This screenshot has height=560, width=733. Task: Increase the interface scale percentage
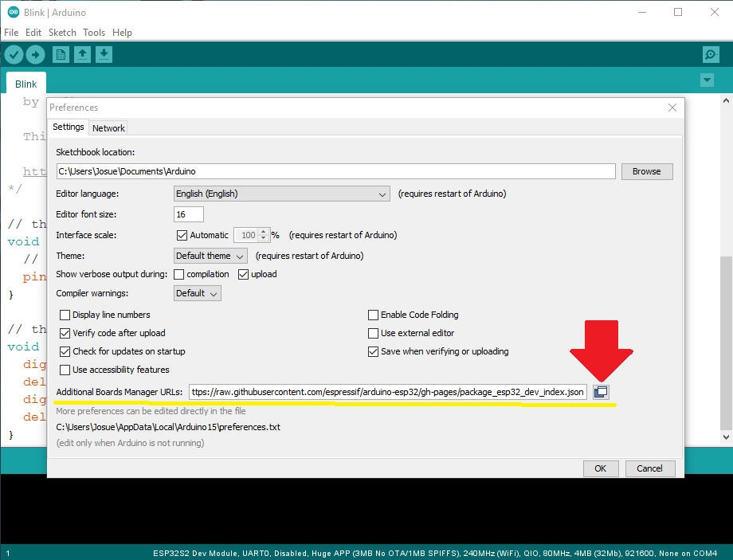coord(264,232)
